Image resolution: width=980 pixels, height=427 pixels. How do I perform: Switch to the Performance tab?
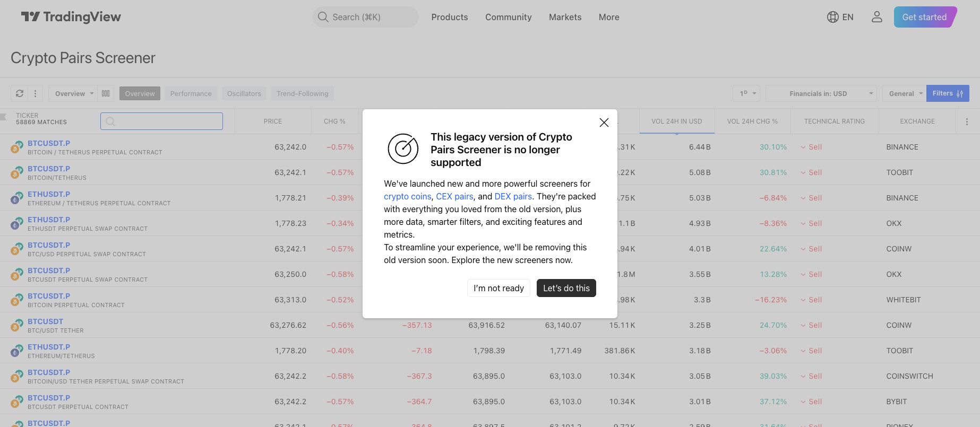click(191, 93)
